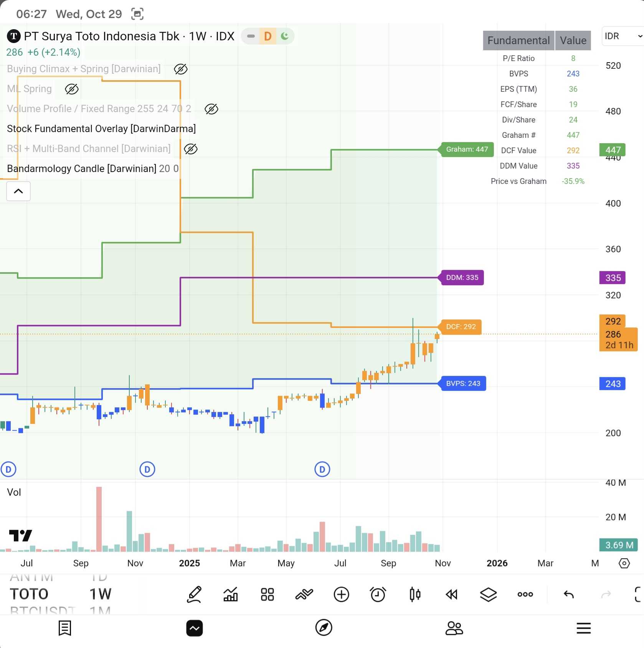Collapse the indicator legend list
This screenshot has width=644, height=648.
click(x=18, y=191)
